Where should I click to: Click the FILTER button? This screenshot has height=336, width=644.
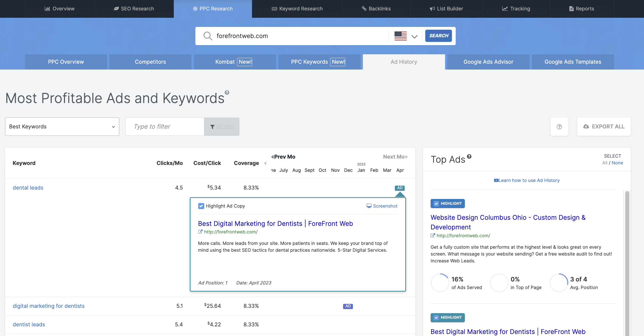[222, 127]
